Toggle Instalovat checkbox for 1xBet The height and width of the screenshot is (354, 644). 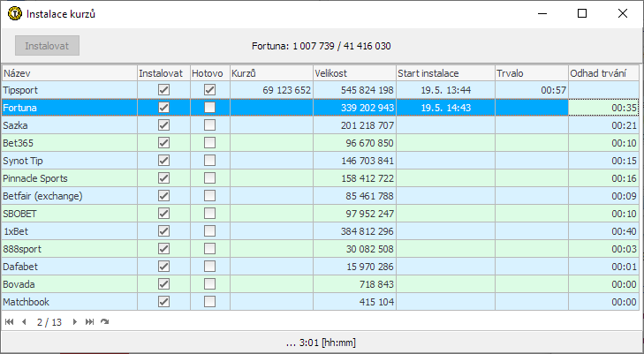164,230
